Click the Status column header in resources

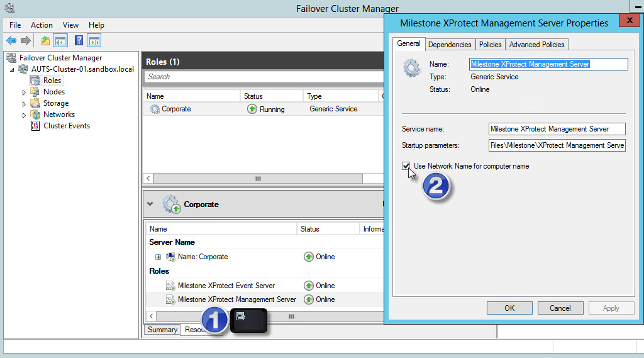[x=328, y=229]
